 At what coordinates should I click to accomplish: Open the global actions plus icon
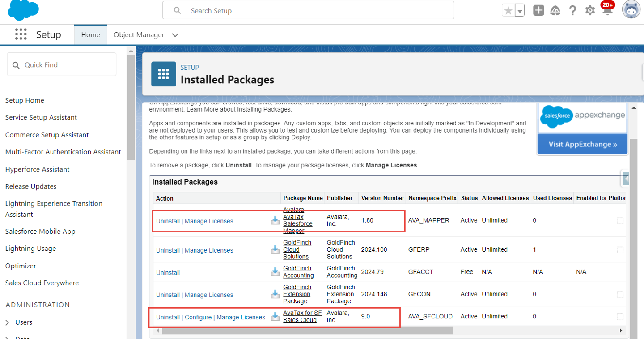coord(538,10)
